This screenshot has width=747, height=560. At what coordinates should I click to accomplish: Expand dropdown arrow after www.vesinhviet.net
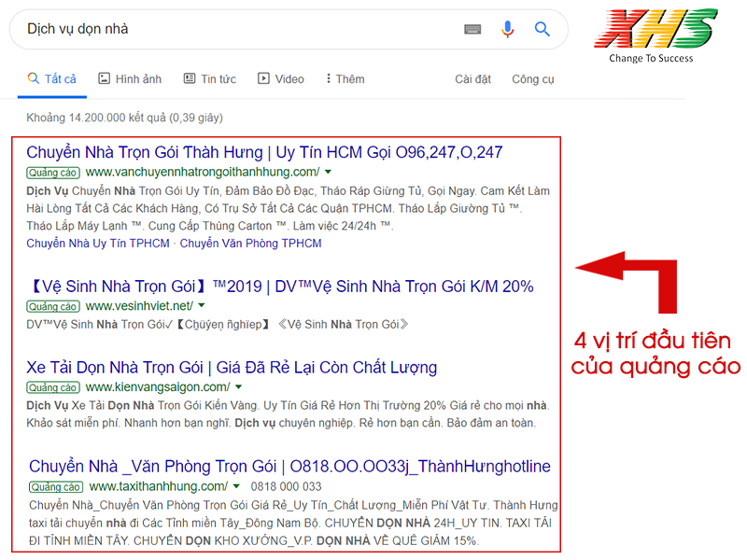click(x=202, y=306)
